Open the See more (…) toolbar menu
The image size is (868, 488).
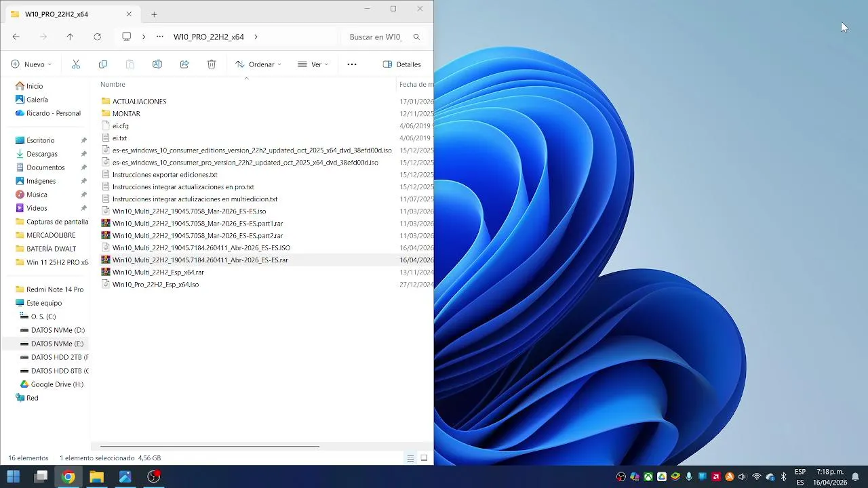click(352, 64)
